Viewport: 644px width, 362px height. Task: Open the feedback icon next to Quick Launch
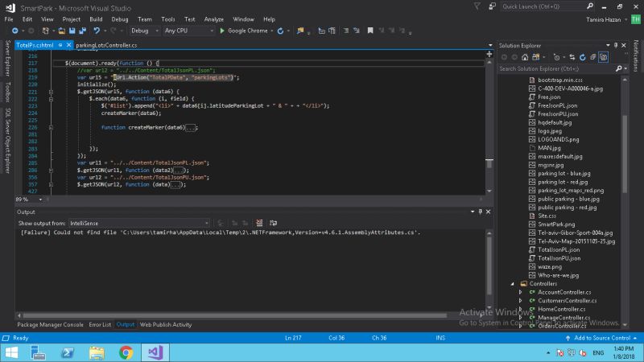pyautogui.click(x=492, y=6)
